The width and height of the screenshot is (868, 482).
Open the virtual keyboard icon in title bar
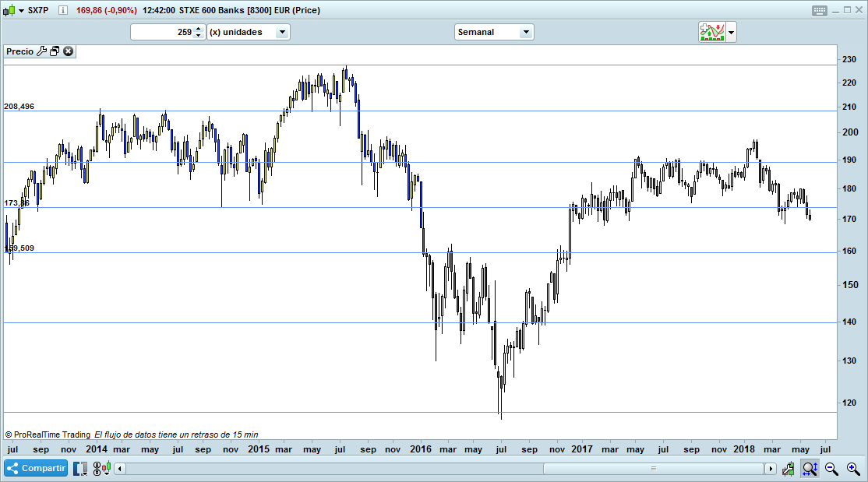820,10
